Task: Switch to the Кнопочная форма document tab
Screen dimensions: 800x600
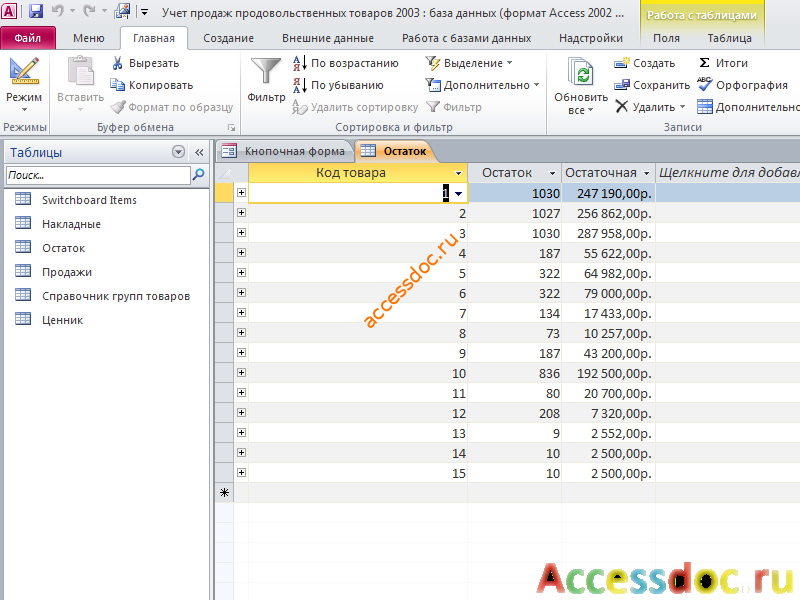Action: click(x=285, y=151)
